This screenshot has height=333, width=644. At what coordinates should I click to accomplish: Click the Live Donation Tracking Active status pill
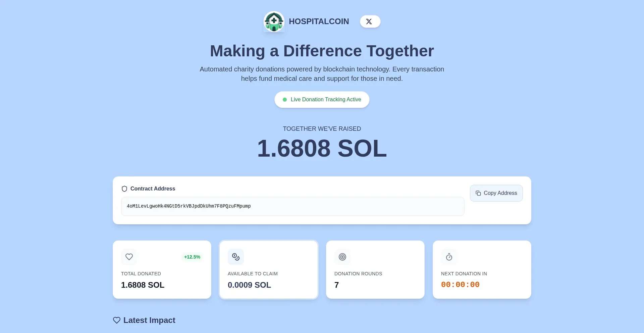click(x=322, y=100)
